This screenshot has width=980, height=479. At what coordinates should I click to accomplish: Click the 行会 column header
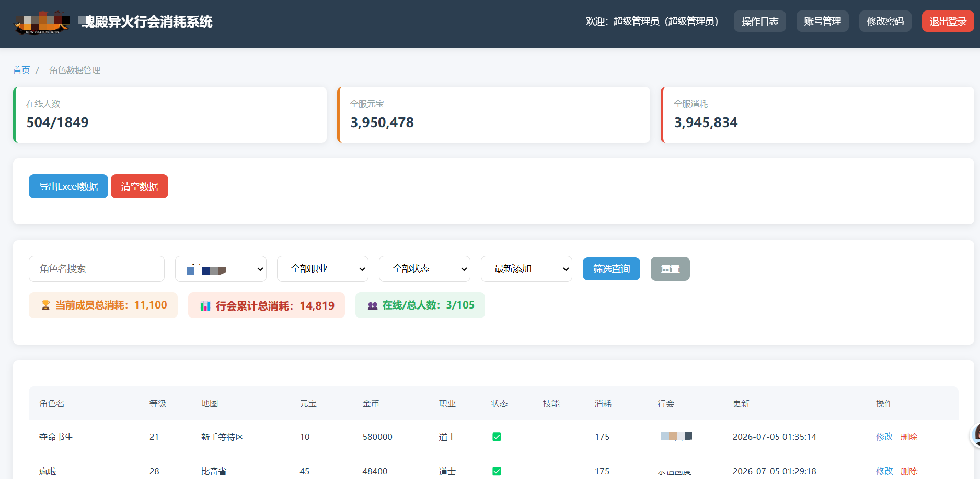pos(666,403)
